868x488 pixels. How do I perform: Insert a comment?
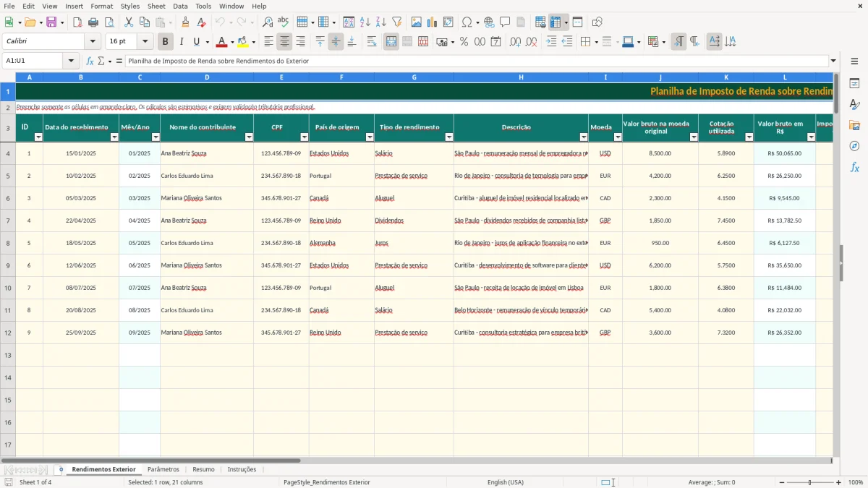coord(506,22)
